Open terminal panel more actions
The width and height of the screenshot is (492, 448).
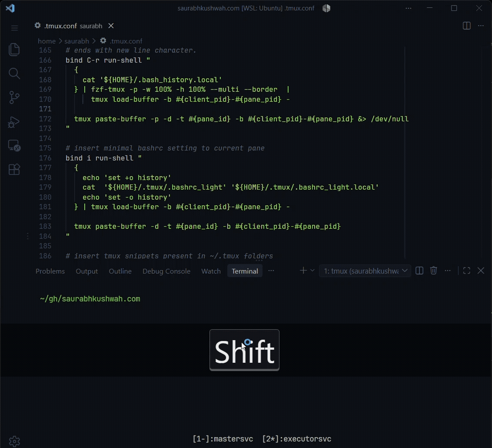point(448,271)
